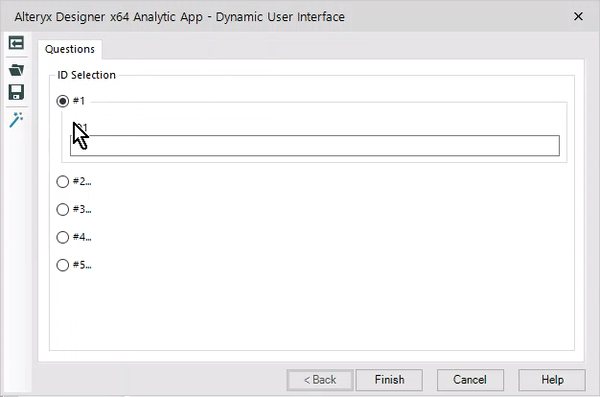Focus the text box under #1
Image resolution: width=600 pixels, height=397 pixels.
coord(315,145)
